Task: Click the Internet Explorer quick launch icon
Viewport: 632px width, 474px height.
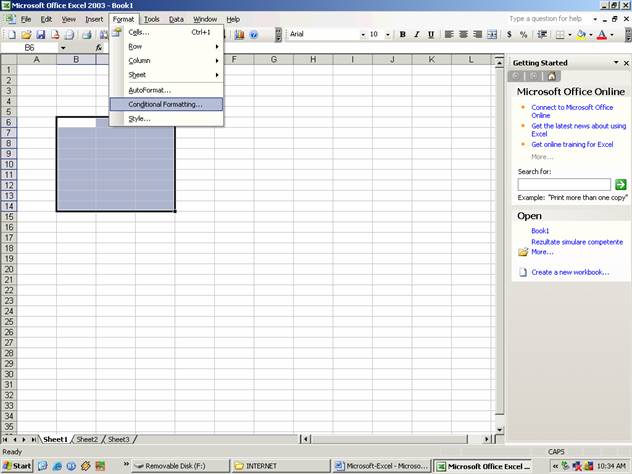Action: click(57, 466)
